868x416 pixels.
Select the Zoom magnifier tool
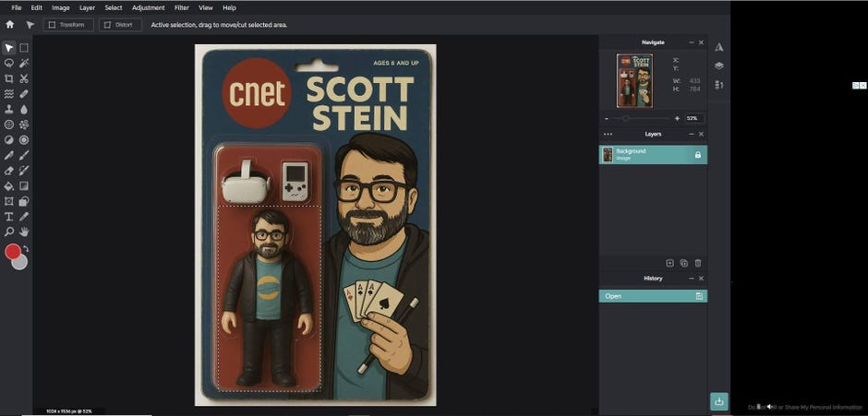[9, 232]
